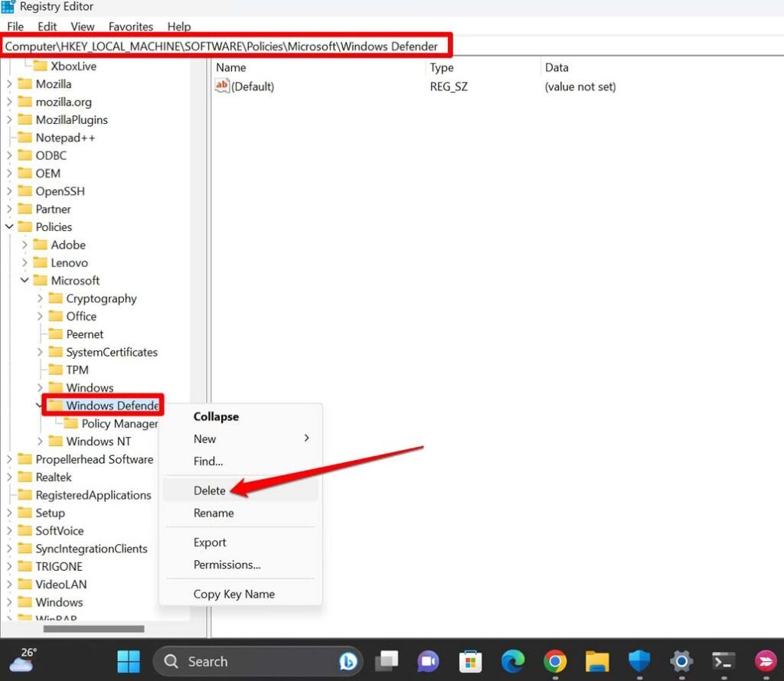Image resolution: width=784 pixels, height=681 pixels.
Task: Choose Delete from the context menu
Action: (209, 490)
